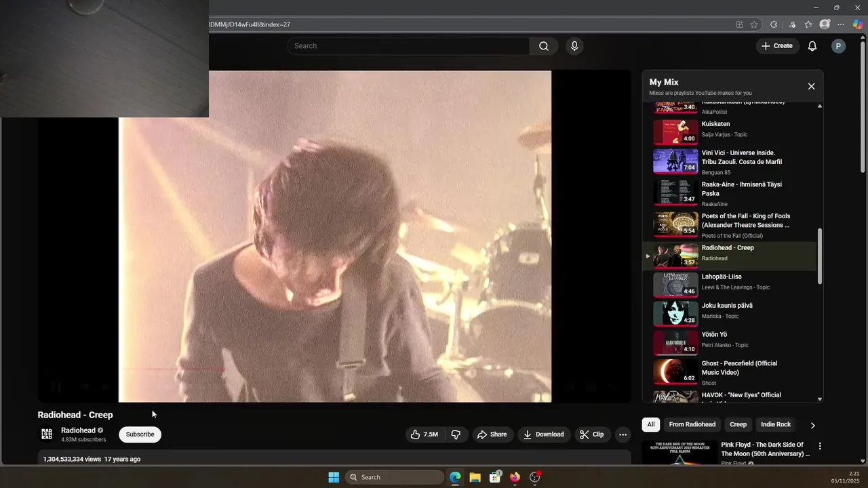This screenshot has height=488, width=868.
Task: Show more filter chips with right chevron
Action: pyautogui.click(x=812, y=425)
